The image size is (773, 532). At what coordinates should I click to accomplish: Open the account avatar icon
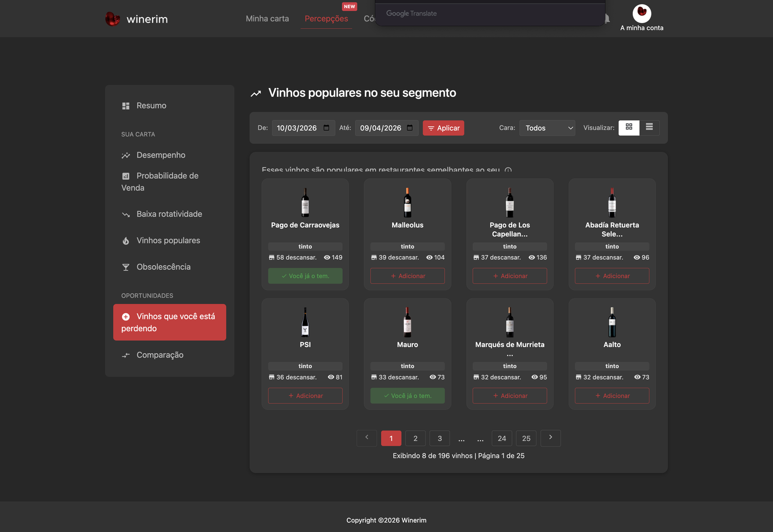pyautogui.click(x=642, y=13)
